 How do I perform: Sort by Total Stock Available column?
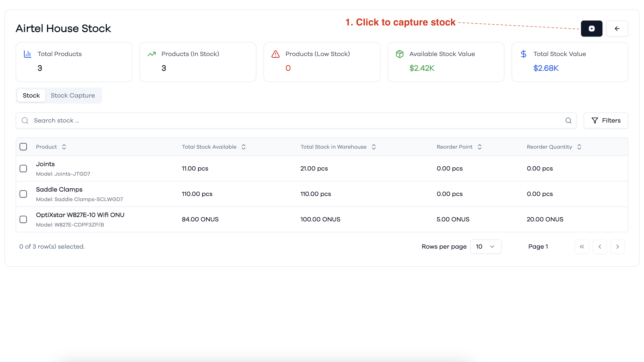214,147
